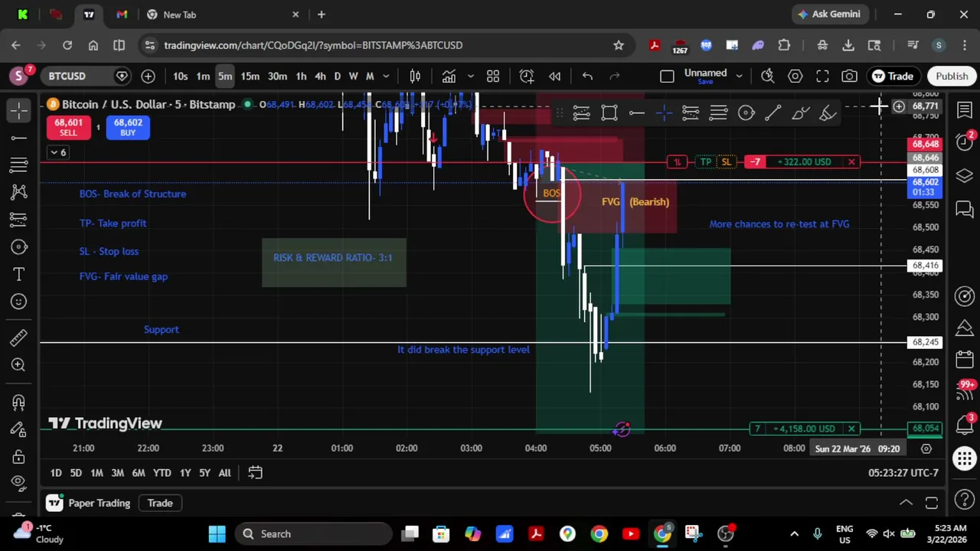The image size is (980, 551).
Task: Select the Zoom In tool
Action: (x=19, y=364)
